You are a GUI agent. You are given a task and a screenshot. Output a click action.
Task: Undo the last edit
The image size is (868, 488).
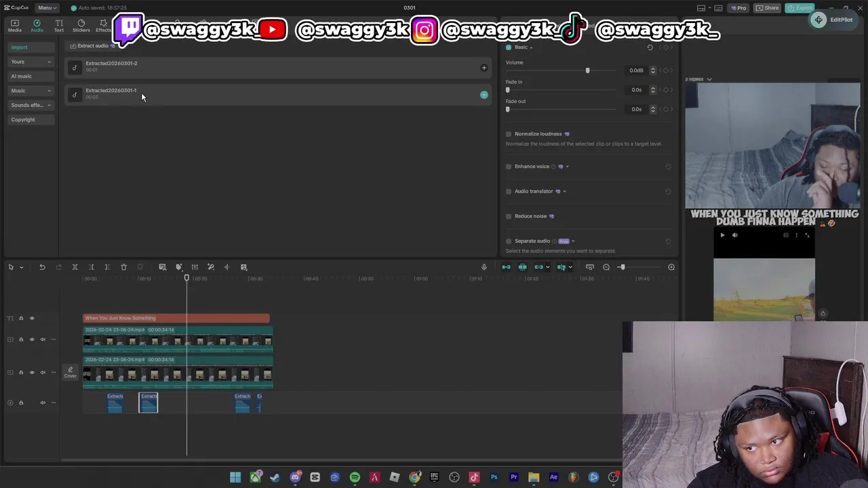coord(42,267)
